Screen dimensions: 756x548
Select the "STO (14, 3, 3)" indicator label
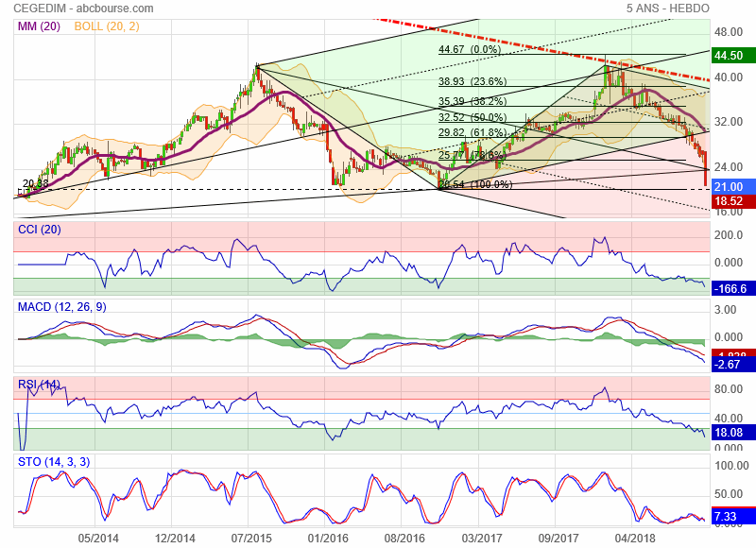point(54,462)
